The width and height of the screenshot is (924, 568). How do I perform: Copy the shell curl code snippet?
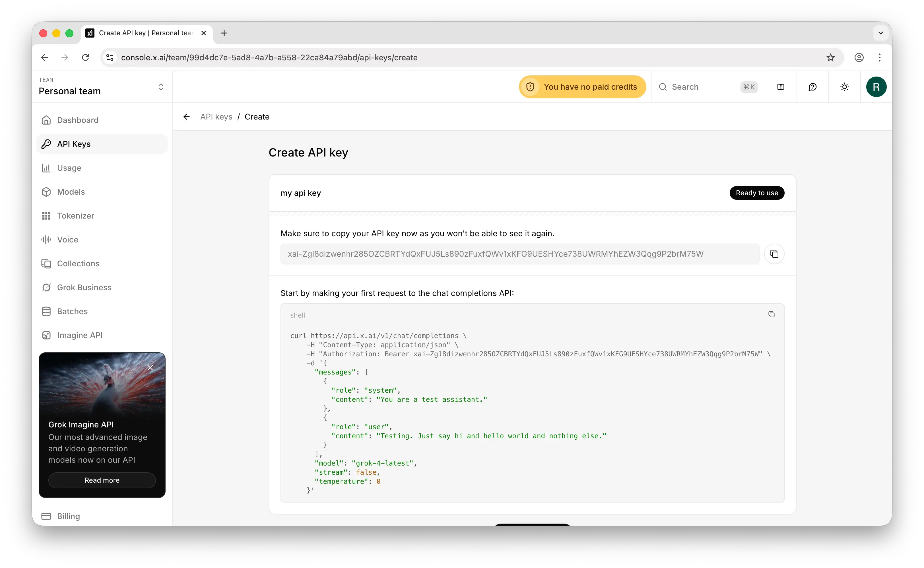pyautogui.click(x=772, y=314)
